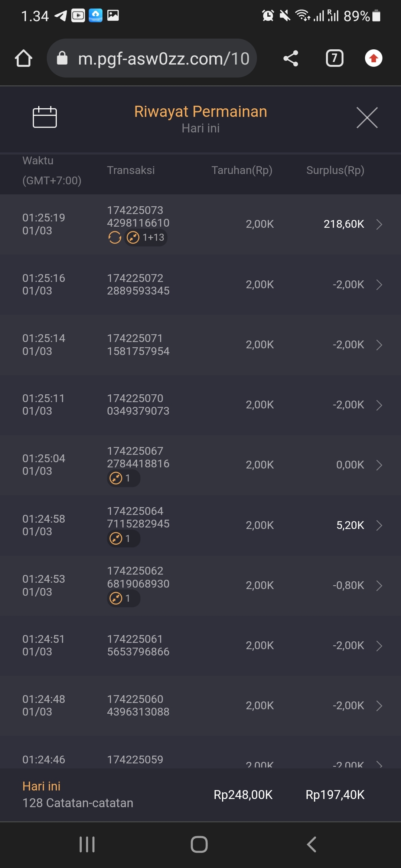Image resolution: width=401 pixels, height=868 pixels.
Task: Expand the 01:25:19 transaction with 218,60K surplus
Action: [379, 224]
